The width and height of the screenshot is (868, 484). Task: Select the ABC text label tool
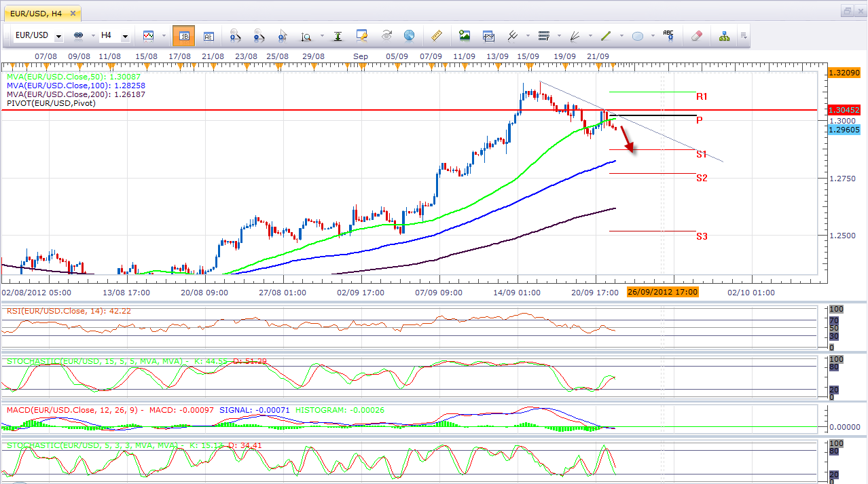pos(668,35)
